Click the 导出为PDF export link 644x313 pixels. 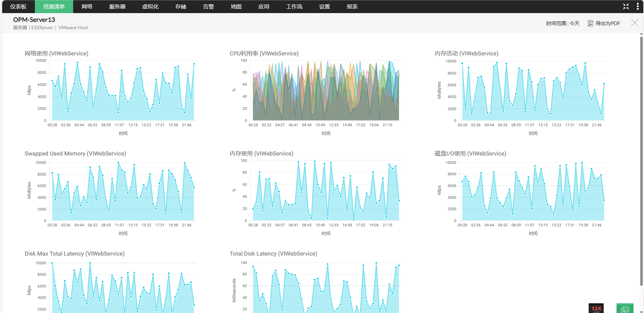coord(607,23)
